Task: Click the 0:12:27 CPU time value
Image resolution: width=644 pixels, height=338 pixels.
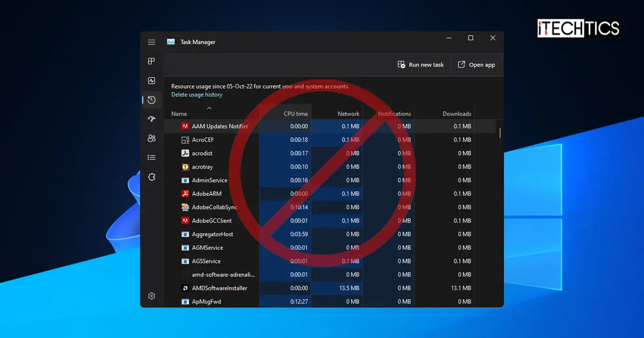Action: click(299, 302)
